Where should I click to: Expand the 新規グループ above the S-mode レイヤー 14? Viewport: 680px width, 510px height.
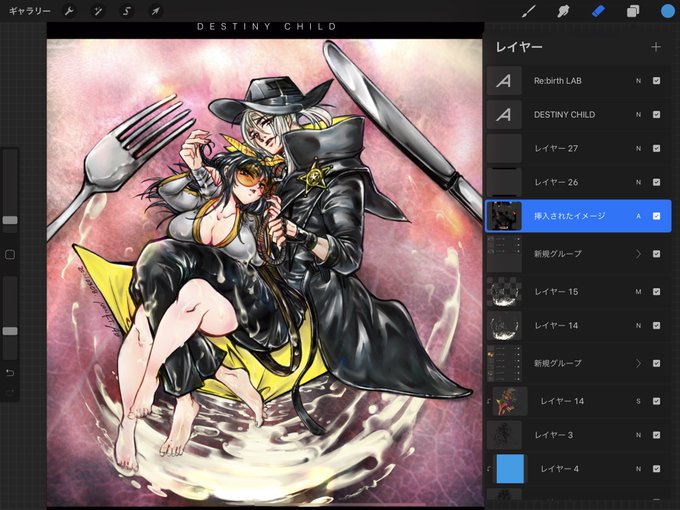pyautogui.click(x=638, y=363)
